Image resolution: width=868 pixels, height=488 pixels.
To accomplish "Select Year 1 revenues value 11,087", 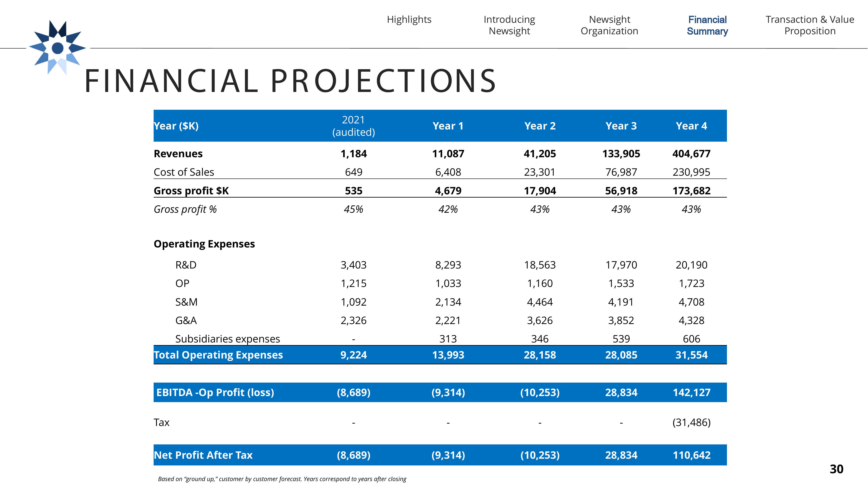I will pos(448,154).
